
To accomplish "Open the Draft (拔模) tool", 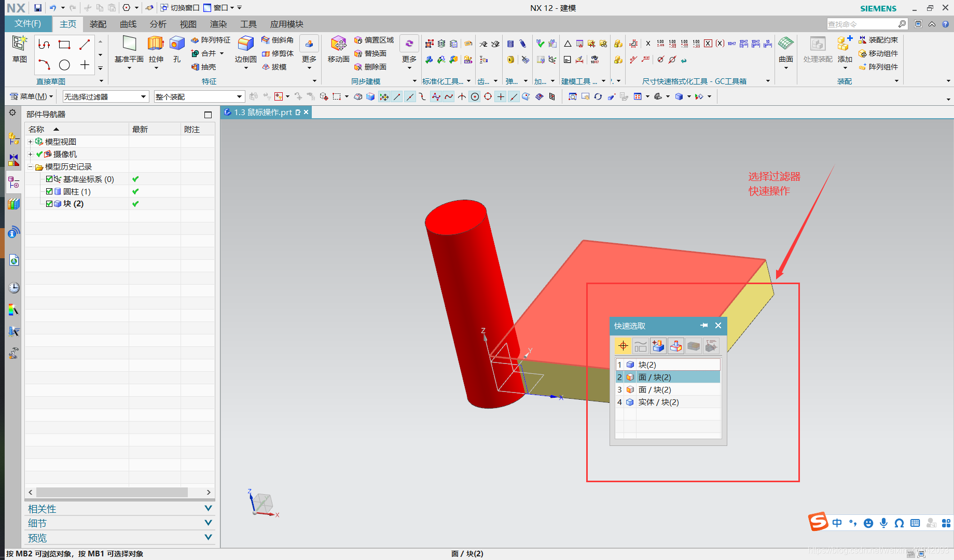I will tap(274, 67).
